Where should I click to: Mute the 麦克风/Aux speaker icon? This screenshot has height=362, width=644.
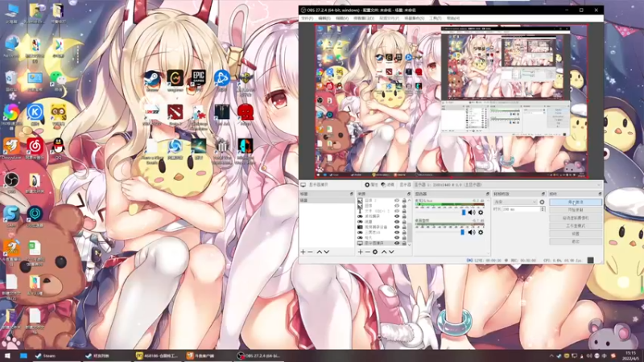point(472,212)
